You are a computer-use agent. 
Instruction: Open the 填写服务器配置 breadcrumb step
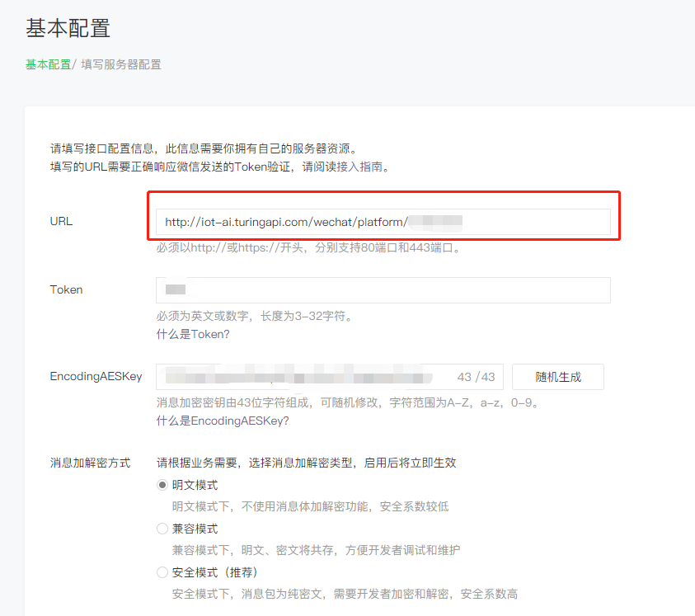[120, 63]
